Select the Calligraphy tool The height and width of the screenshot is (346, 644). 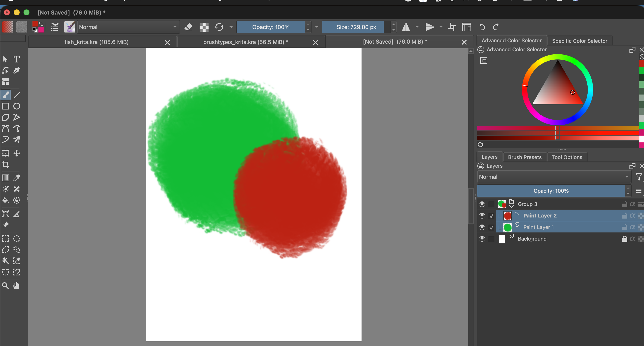[16, 71]
